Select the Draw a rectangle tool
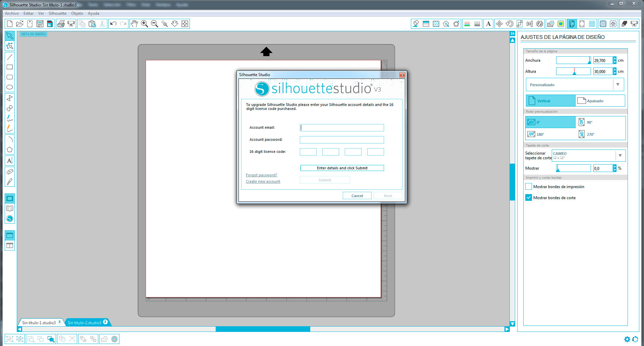The height and width of the screenshot is (346, 644). (x=10, y=67)
